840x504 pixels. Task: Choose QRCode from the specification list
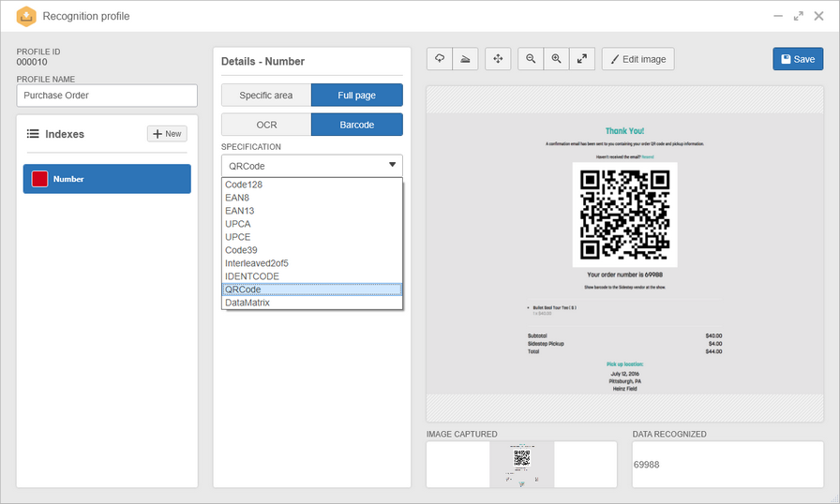pyautogui.click(x=312, y=289)
